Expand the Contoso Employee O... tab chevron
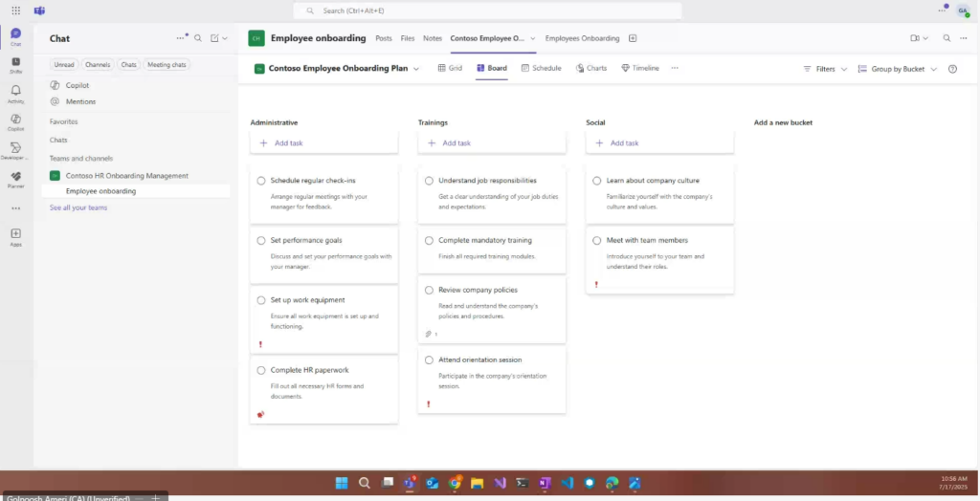Image resolution: width=980 pixels, height=501 pixels. coord(533,38)
